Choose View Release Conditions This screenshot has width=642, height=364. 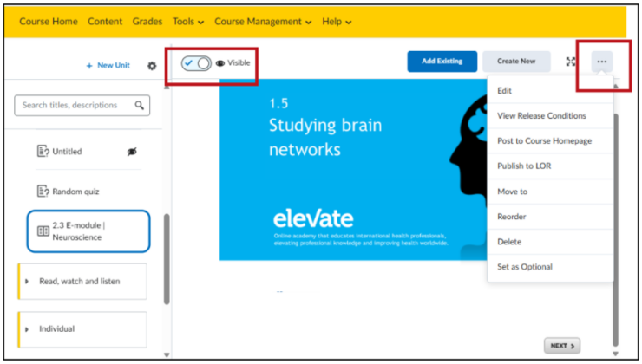pos(541,116)
